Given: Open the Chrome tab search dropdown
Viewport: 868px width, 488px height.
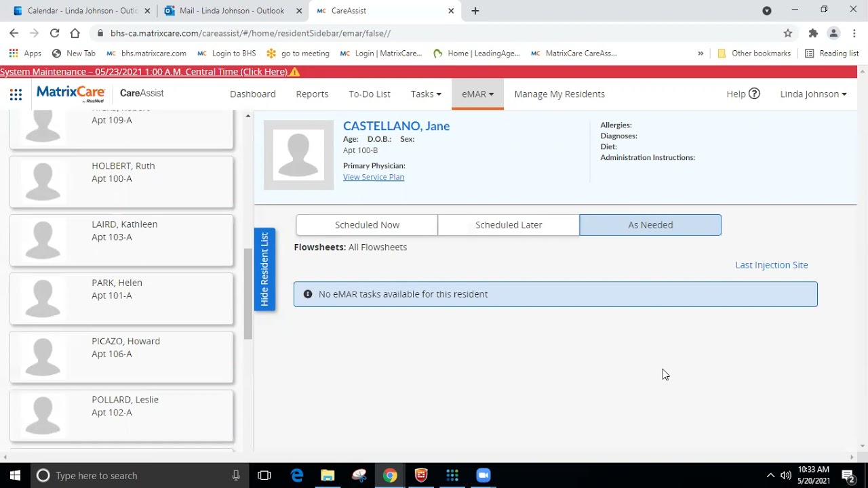Looking at the screenshot, I should tap(767, 11).
